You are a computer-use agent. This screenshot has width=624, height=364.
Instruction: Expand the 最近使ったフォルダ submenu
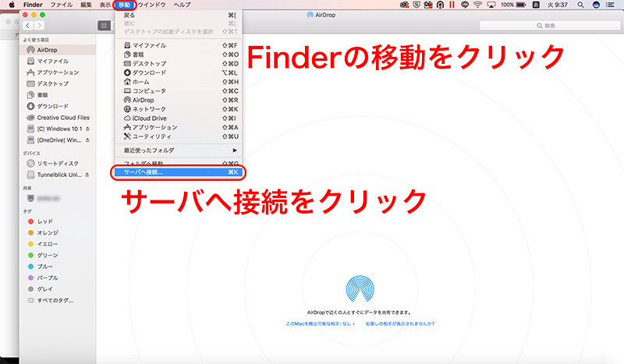179,150
